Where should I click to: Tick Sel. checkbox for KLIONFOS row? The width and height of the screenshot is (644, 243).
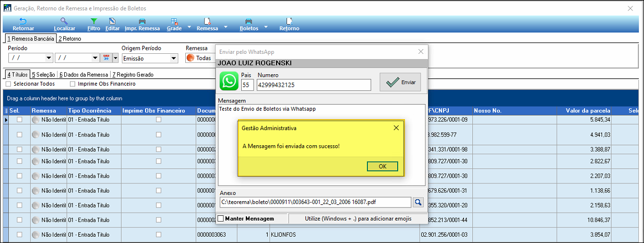pos(19,235)
